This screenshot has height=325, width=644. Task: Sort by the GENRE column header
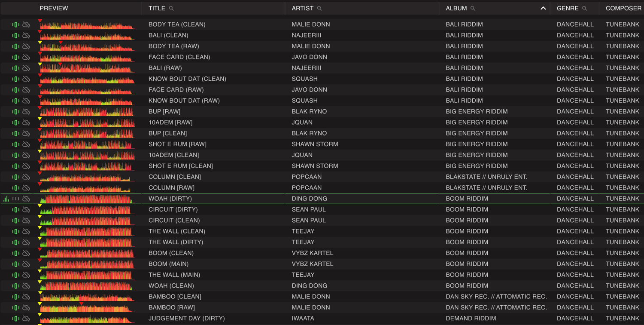pyautogui.click(x=568, y=9)
